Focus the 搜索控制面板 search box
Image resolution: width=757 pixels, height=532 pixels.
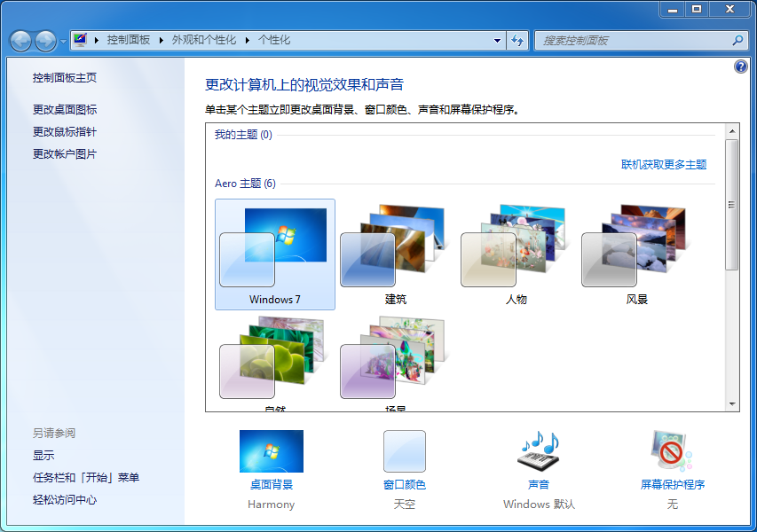(x=633, y=41)
